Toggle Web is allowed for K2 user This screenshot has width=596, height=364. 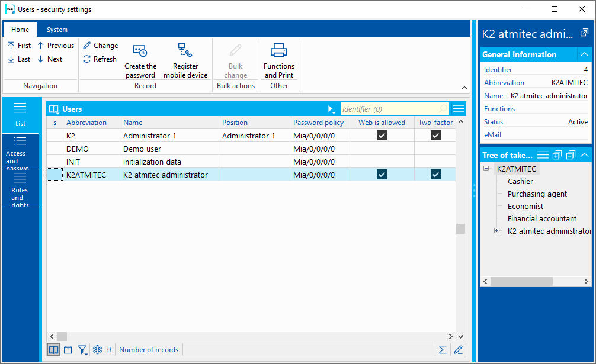382,136
